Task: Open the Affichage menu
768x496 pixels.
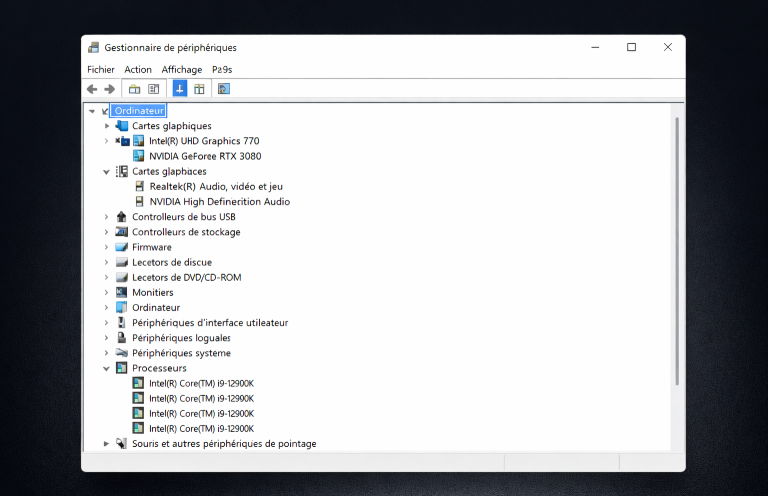Action: (182, 70)
